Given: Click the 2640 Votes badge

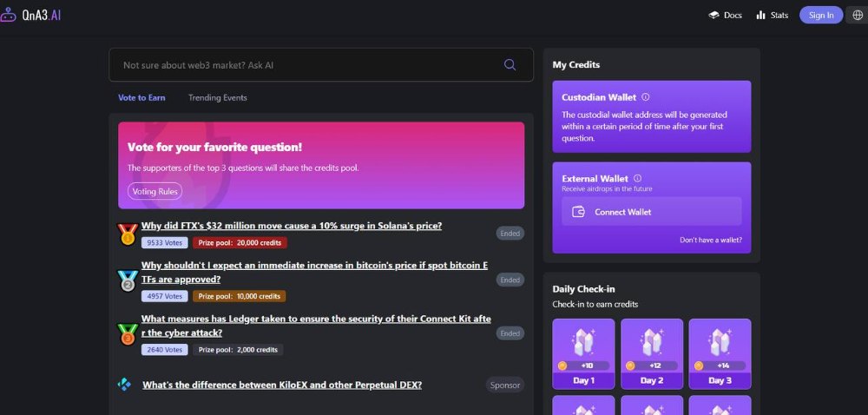Looking at the screenshot, I should coord(164,350).
